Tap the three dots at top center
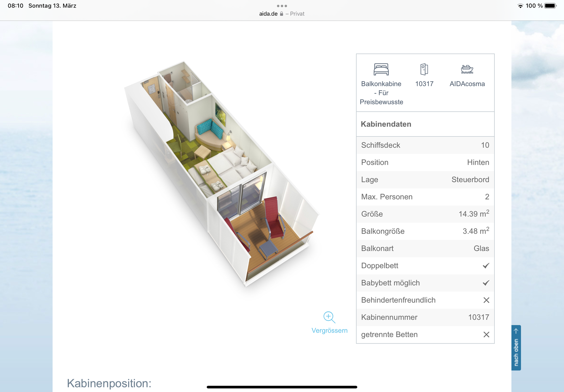This screenshot has height=392, width=564. (x=282, y=6)
